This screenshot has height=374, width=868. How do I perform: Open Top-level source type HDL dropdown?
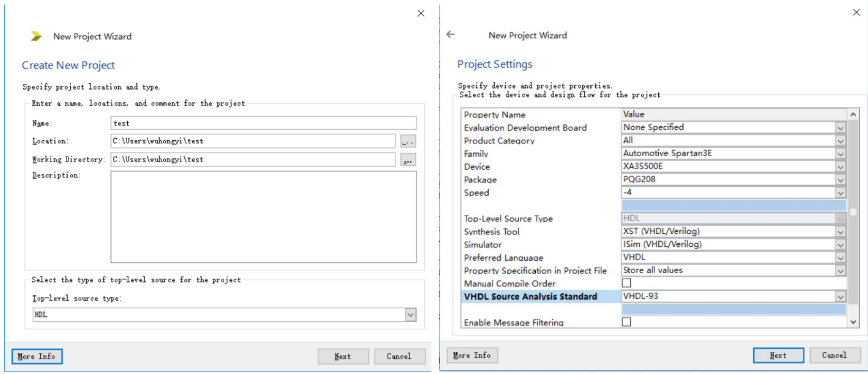pos(411,315)
